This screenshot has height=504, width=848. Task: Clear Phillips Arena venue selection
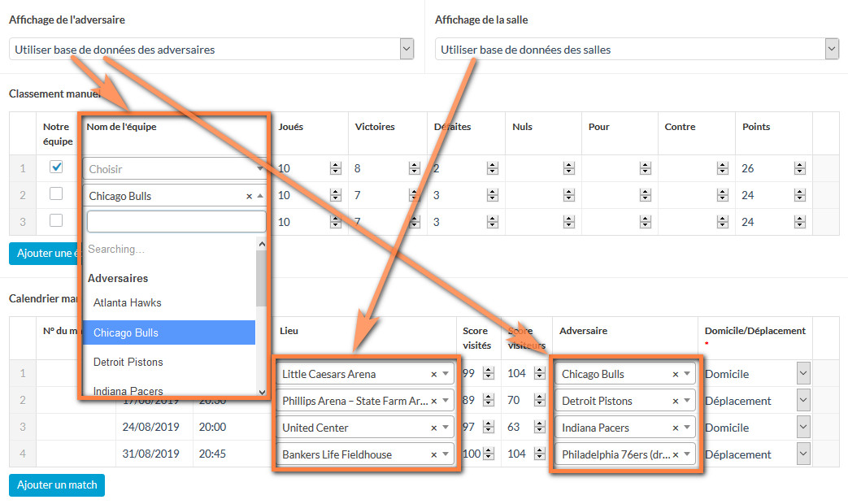click(x=433, y=402)
